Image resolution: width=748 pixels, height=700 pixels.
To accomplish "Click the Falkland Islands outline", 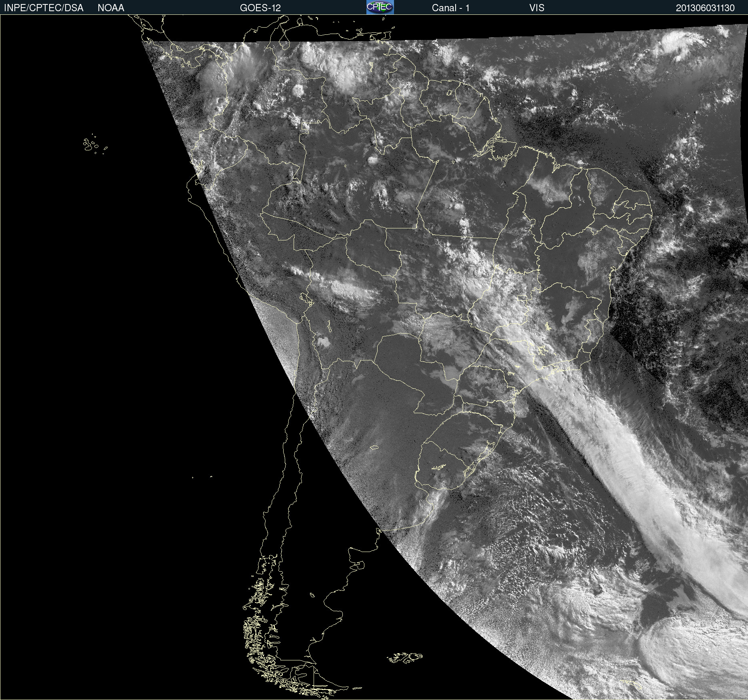I will [x=405, y=658].
